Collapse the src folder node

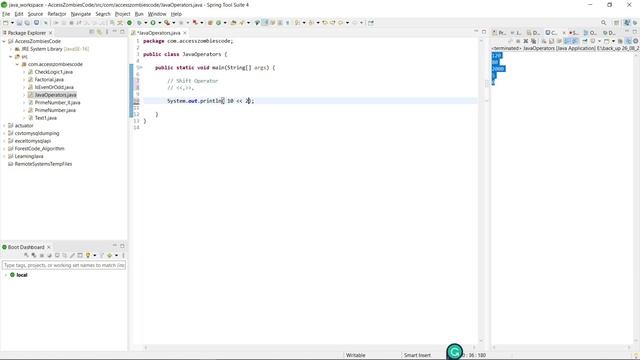11,57
